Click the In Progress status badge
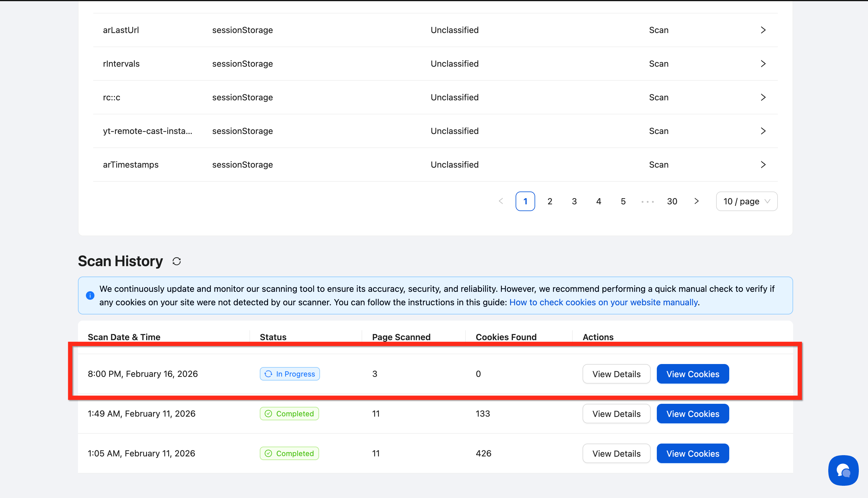Image resolution: width=868 pixels, height=498 pixels. point(289,374)
